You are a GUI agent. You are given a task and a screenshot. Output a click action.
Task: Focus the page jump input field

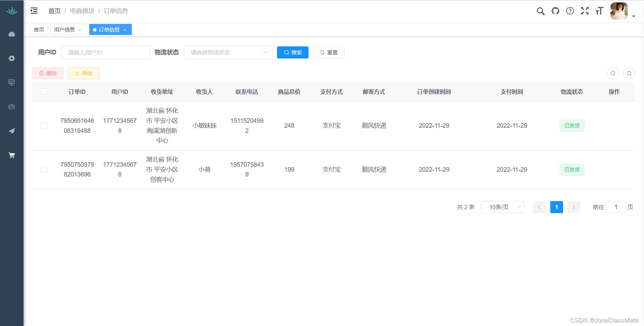[616, 207]
